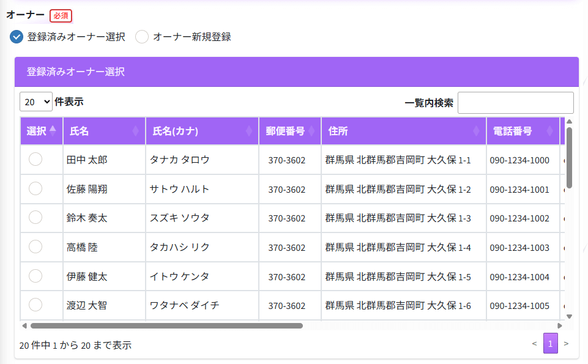Pick 鈴木 奏太 row radio button
The image size is (588, 364).
coord(35,217)
